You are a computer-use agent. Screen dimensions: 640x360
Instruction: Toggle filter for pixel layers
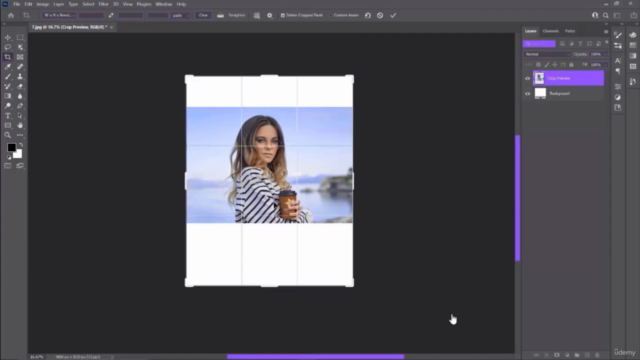click(562, 44)
